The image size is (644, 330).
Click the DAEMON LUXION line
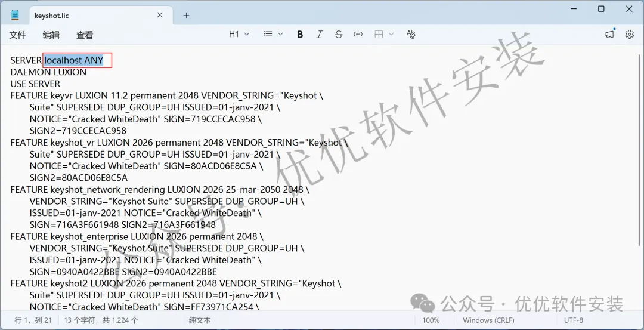point(48,72)
